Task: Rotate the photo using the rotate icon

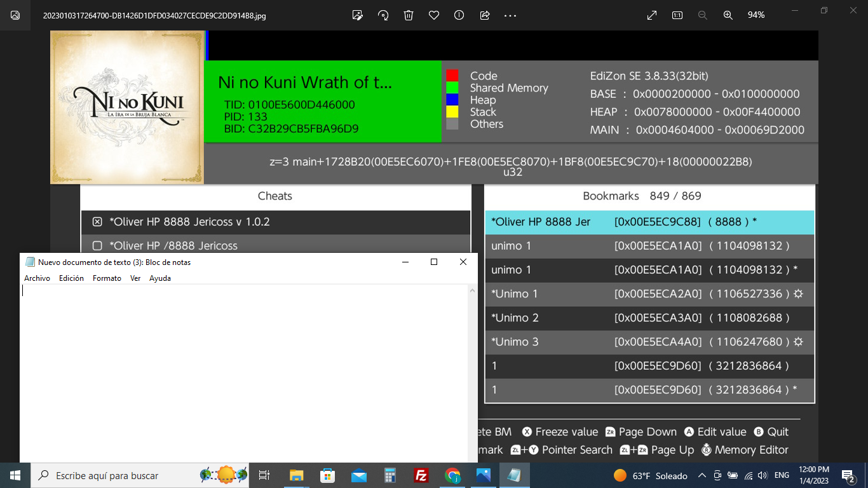Action: click(383, 15)
